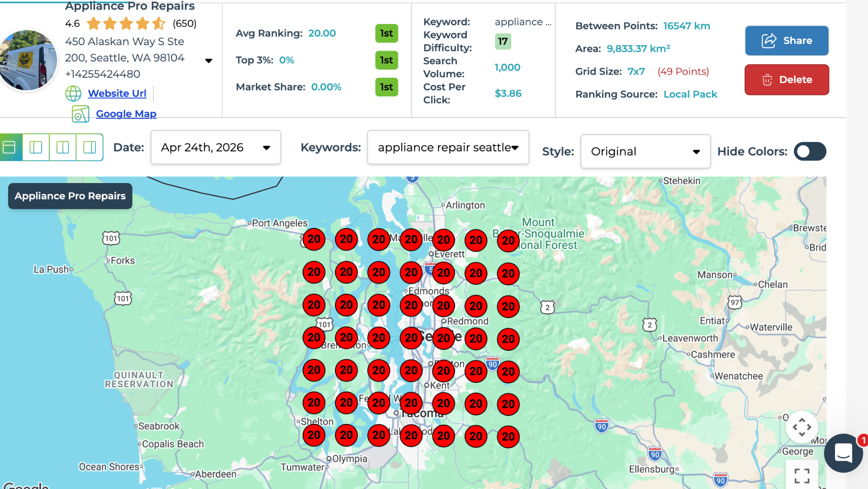Select the full-width single panel layout icon
This screenshot has width=868, height=489.
point(9,147)
